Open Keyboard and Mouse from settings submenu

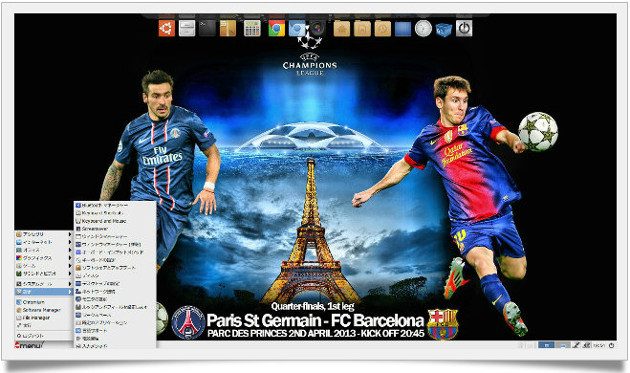(104, 221)
